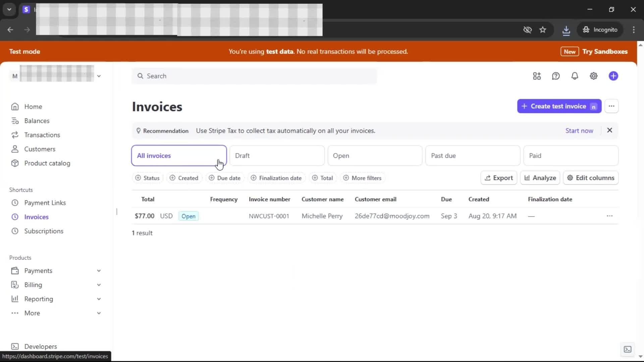Open the Developers console icon in sidebar
The height and width of the screenshot is (362, 644).
[15, 346]
